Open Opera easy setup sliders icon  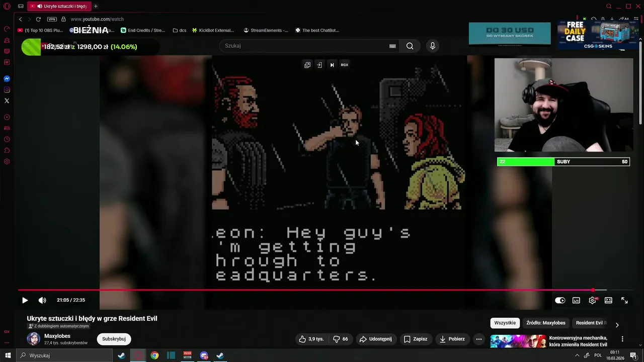click(x=636, y=19)
